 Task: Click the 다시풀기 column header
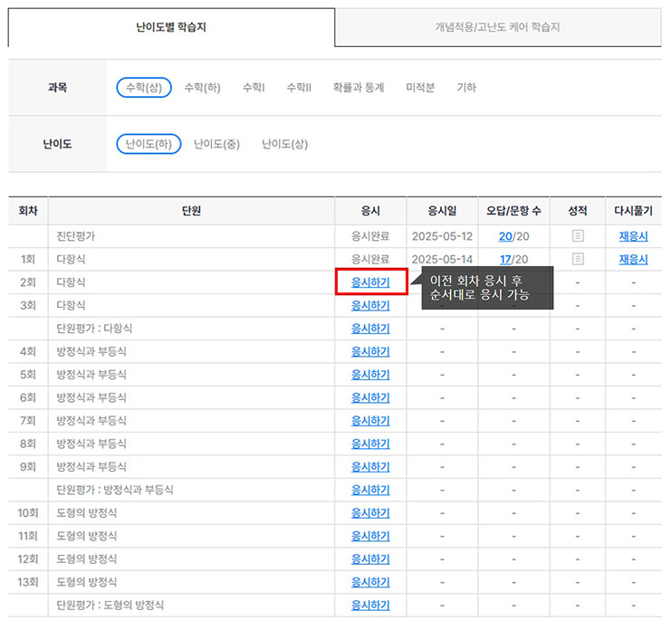[x=633, y=211]
